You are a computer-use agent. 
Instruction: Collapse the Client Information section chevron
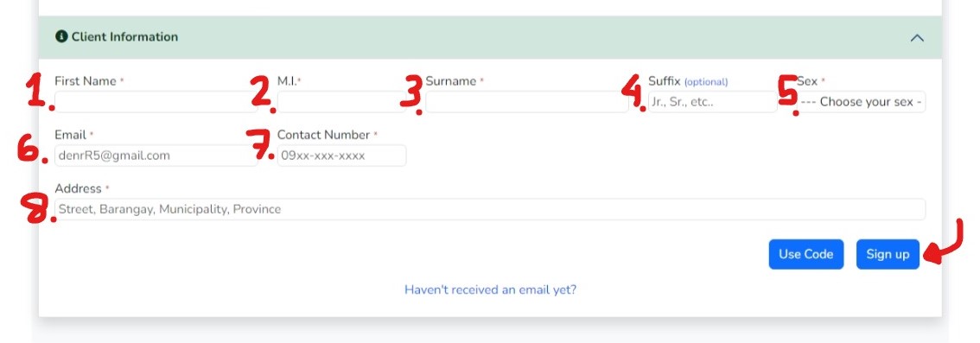917,37
